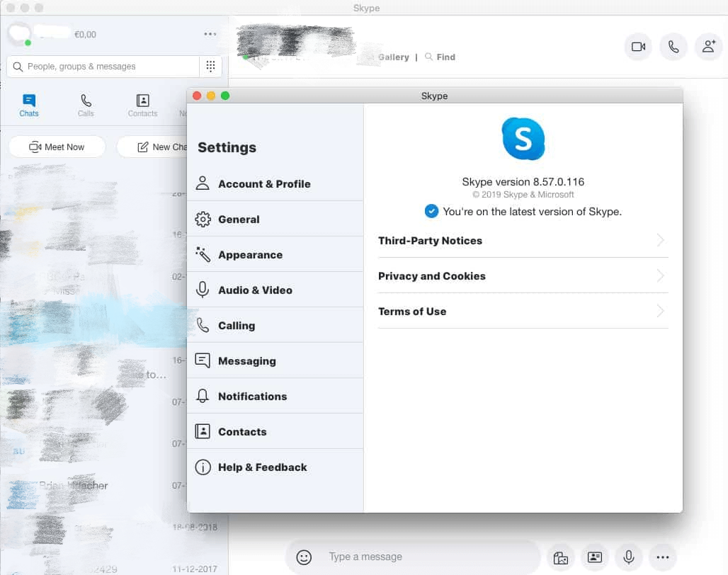The image size is (728, 575).
Task: Open Appearance settings section
Action: [275, 254]
